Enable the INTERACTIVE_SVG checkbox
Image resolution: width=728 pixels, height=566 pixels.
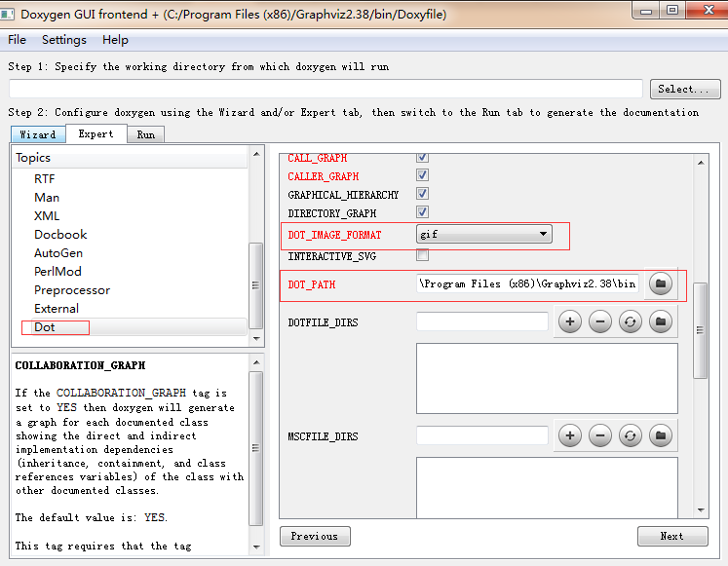tap(422, 254)
